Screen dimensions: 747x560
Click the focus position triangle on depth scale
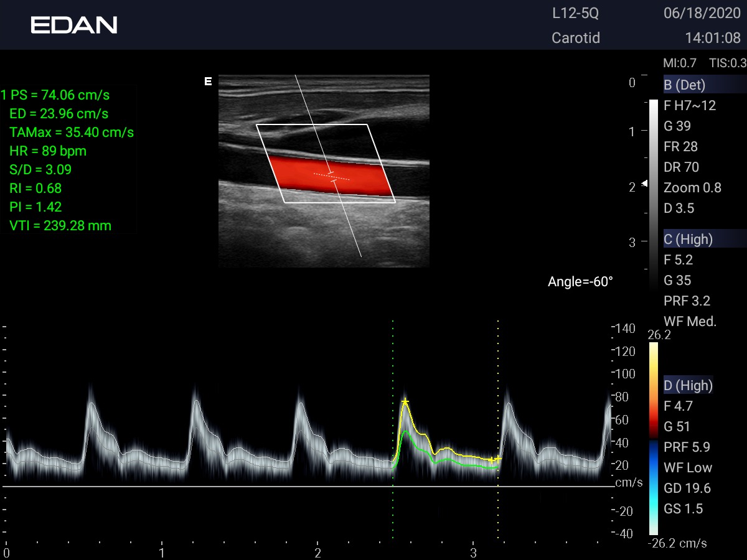(x=645, y=184)
